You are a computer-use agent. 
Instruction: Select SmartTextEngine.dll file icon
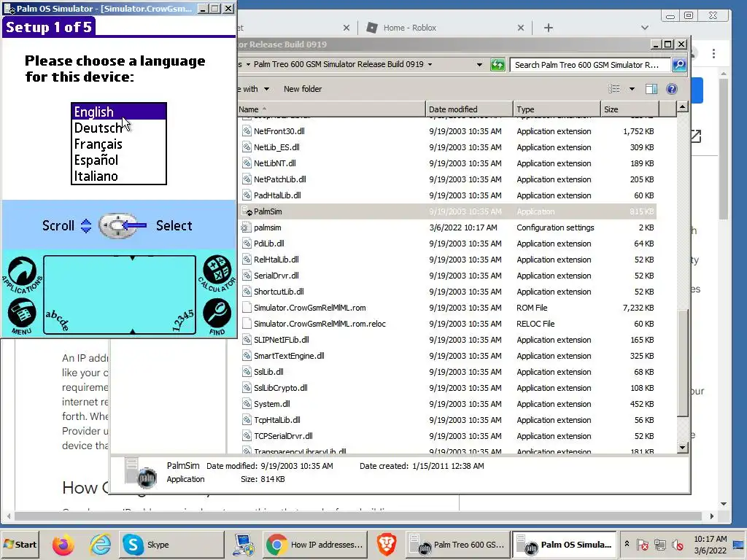click(247, 356)
